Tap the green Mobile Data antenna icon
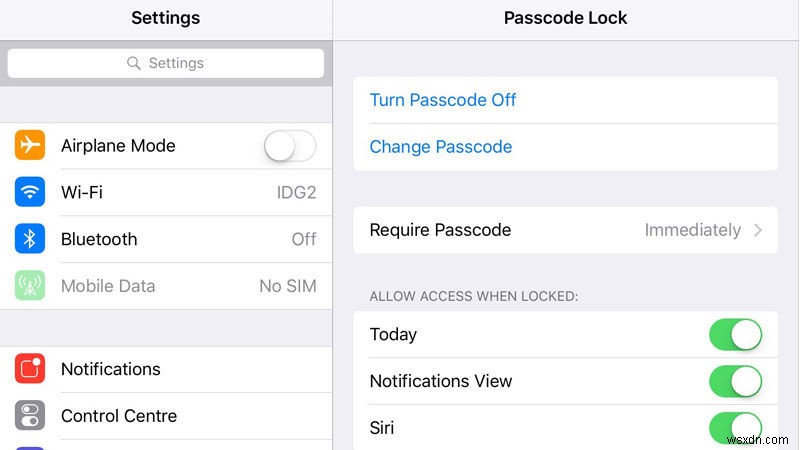The image size is (800, 450). click(30, 286)
